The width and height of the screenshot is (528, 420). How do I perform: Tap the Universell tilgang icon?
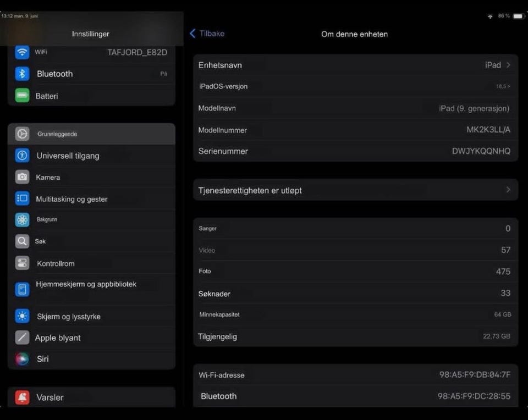coord(22,156)
